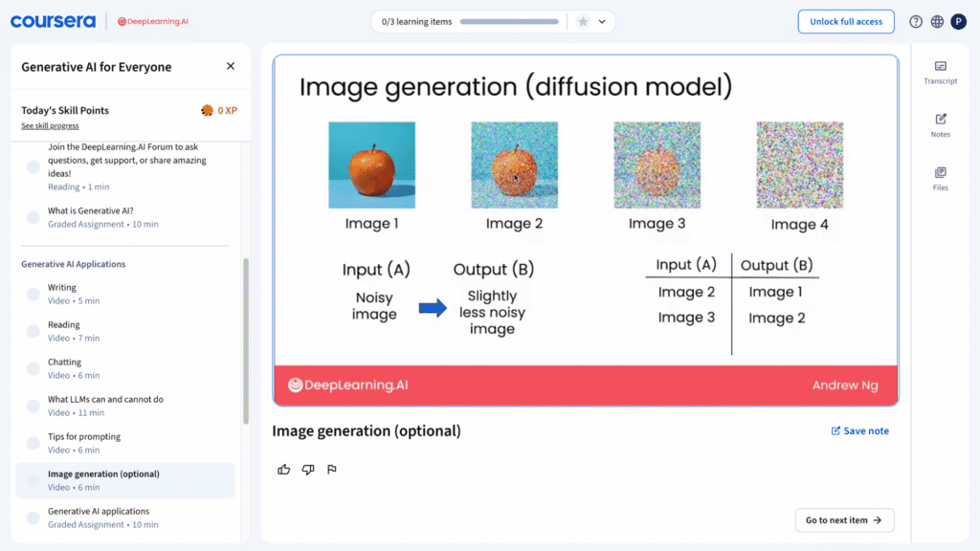This screenshot has height=551, width=980.
Task: Toggle completion circle for Writing video
Action: [33, 295]
